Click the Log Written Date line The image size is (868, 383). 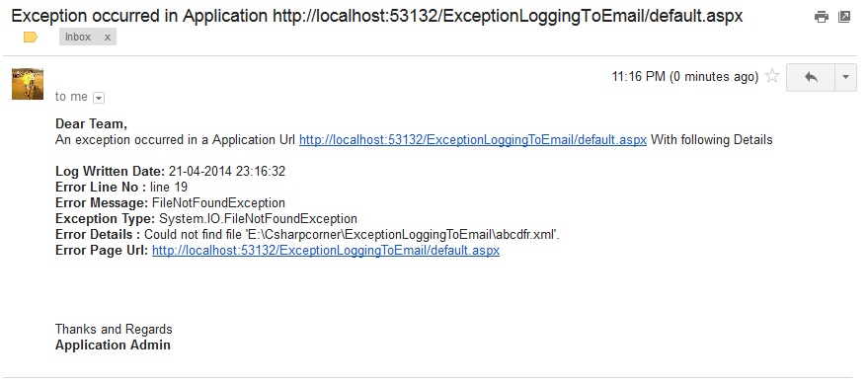pos(171,171)
